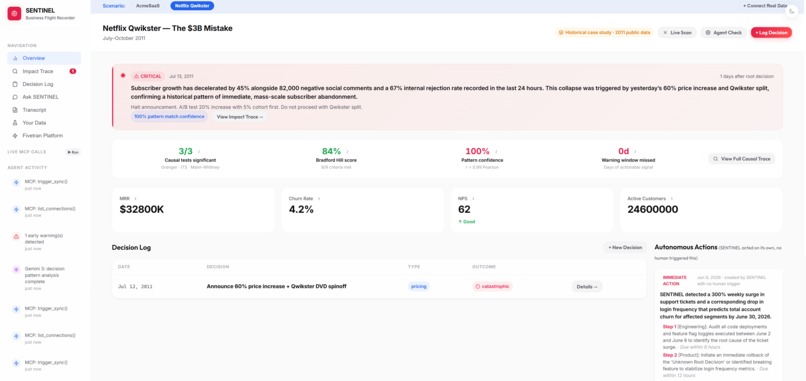Viewport: 806px width, 381px height.
Task: Click the red Impact Trace notification badge
Action: (72, 71)
